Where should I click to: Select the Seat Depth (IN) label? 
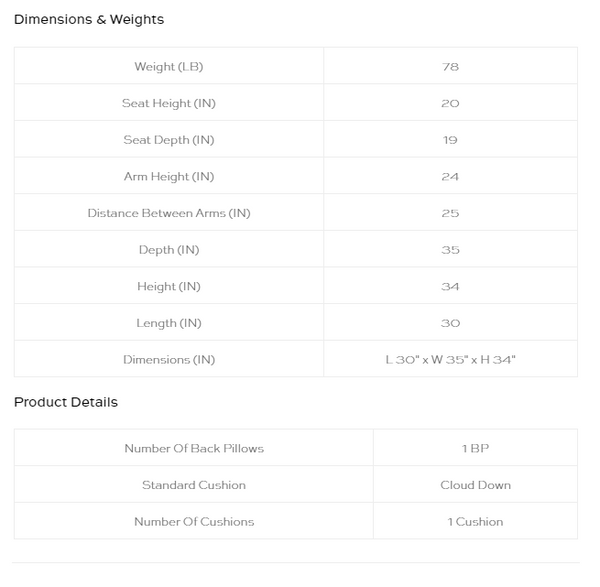169,140
